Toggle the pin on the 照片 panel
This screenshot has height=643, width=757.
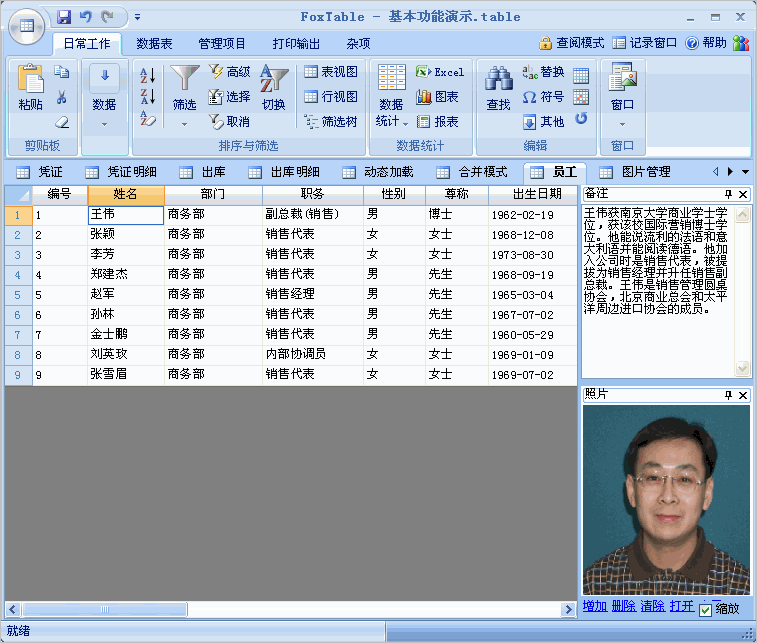point(728,395)
